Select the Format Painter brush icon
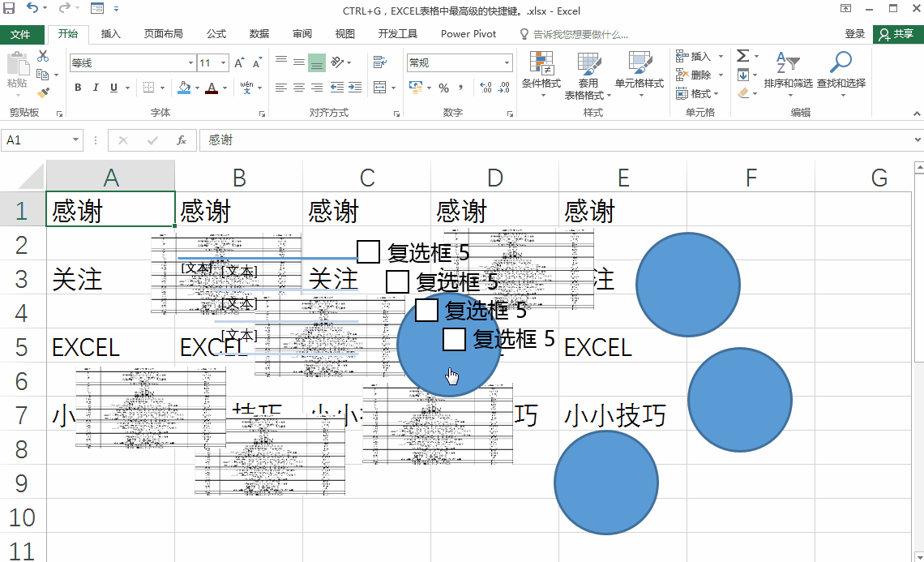Image resolution: width=924 pixels, height=562 pixels. pyautogui.click(x=42, y=93)
